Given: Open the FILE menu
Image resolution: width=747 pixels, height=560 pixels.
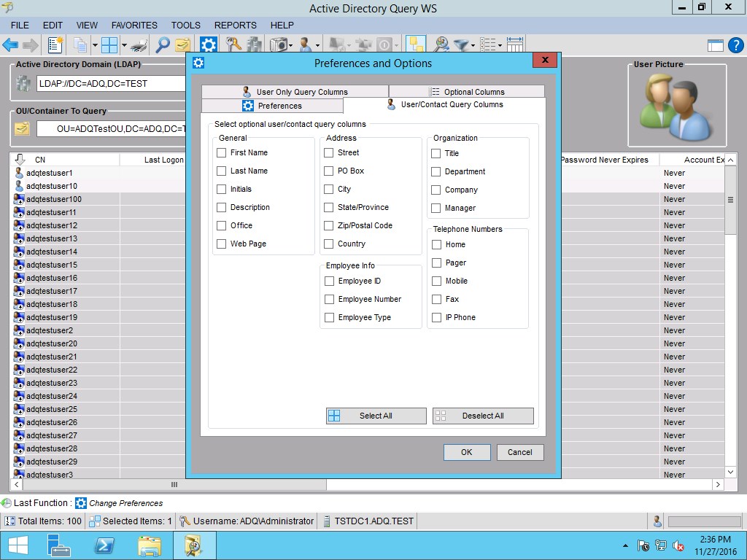Looking at the screenshot, I should [x=20, y=26].
